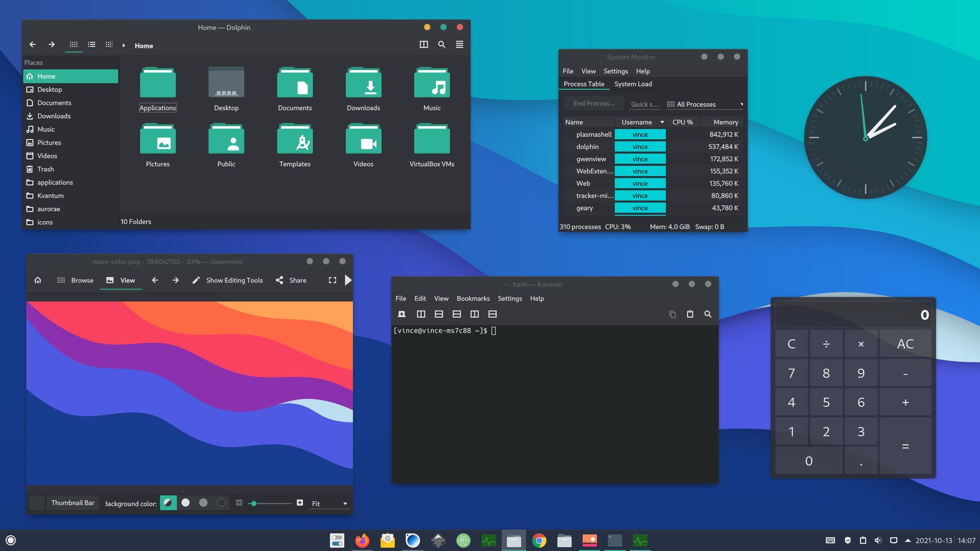Open the All Processes filter dropdown
Viewport: 980px width, 551px height.
pyautogui.click(x=704, y=104)
